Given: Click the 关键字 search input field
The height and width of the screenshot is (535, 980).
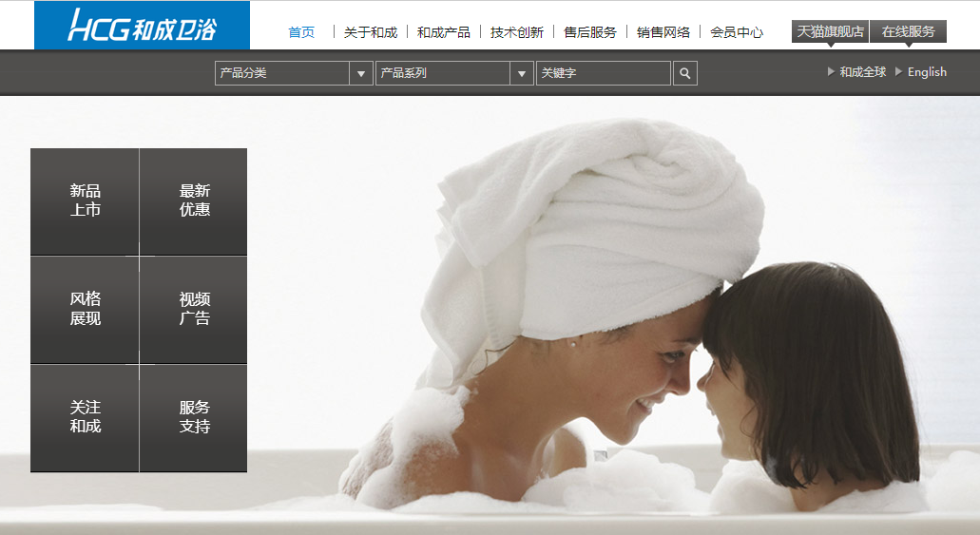Looking at the screenshot, I should point(603,73).
